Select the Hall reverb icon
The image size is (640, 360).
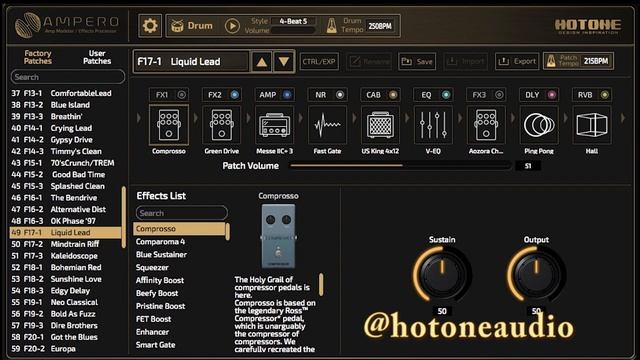tap(592, 125)
